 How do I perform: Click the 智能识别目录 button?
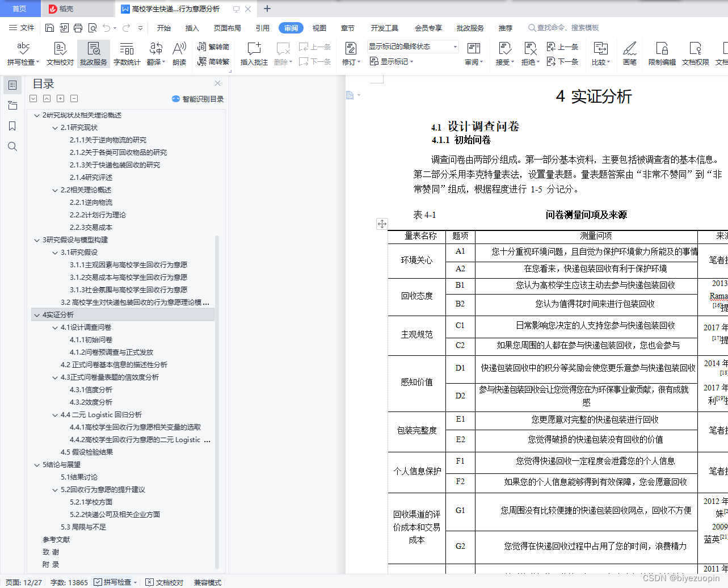pos(198,99)
